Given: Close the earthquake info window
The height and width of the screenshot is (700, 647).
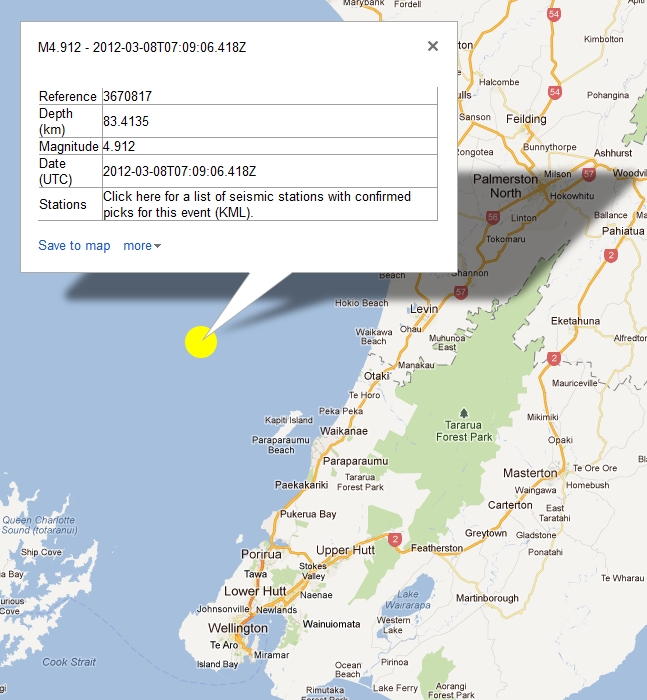Looking at the screenshot, I should coord(432,46).
